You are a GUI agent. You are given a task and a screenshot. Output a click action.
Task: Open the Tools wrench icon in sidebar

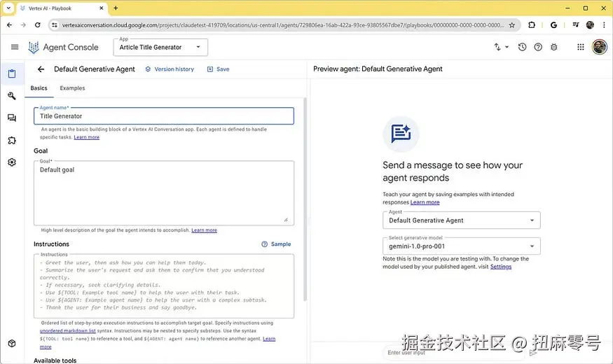tap(12, 96)
